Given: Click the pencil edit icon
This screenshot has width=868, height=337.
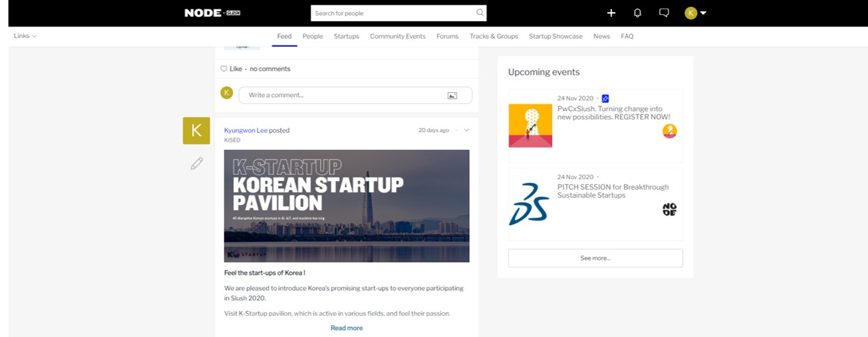Looking at the screenshot, I should (197, 163).
